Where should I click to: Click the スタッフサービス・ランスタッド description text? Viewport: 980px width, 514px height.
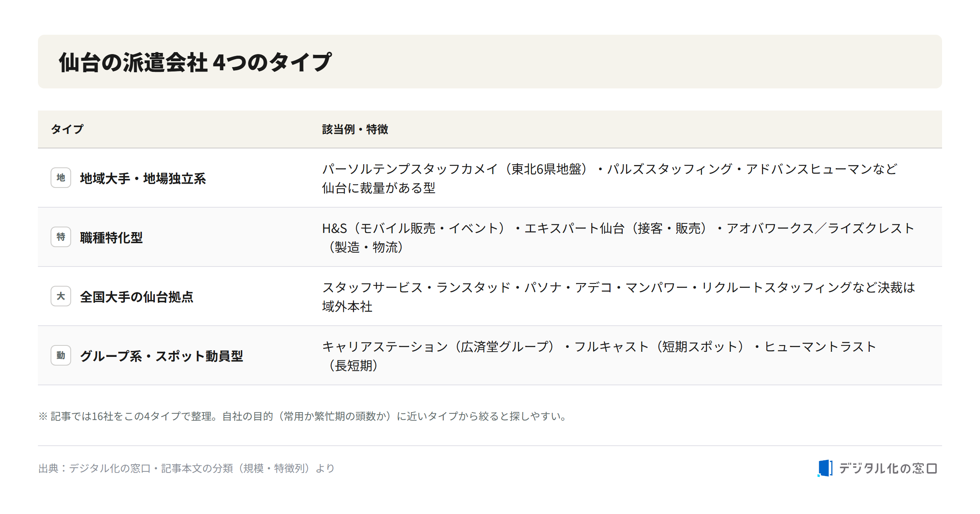(618, 297)
